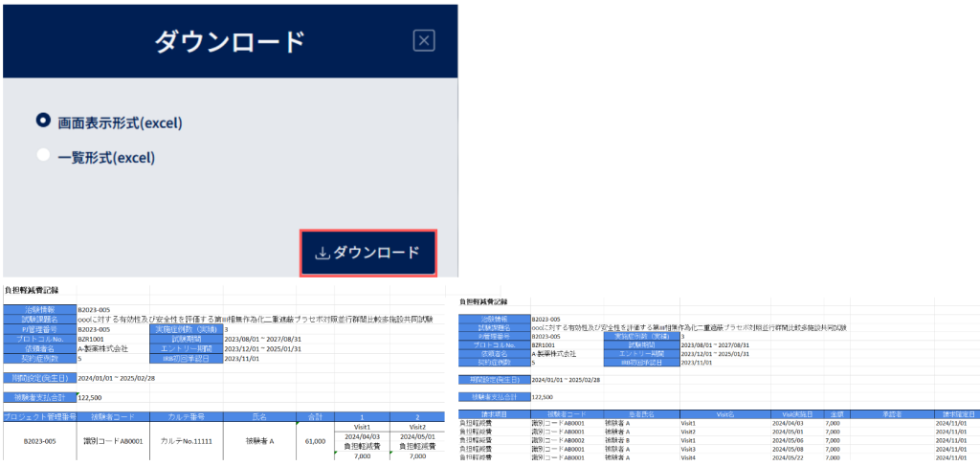Image resolution: width=980 pixels, height=466 pixels.
Task: Click the 被験者支払合計 label in left sheet
Action: pos(39,397)
